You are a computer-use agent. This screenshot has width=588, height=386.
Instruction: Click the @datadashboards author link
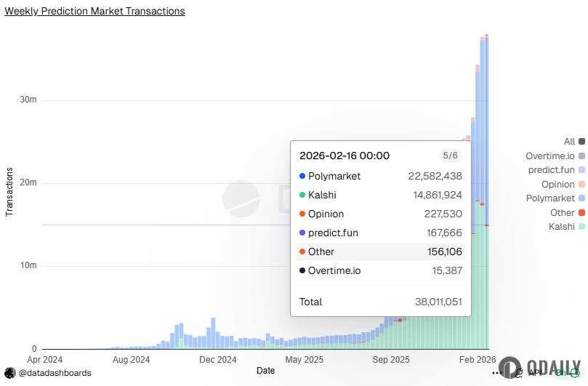point(55,373)
